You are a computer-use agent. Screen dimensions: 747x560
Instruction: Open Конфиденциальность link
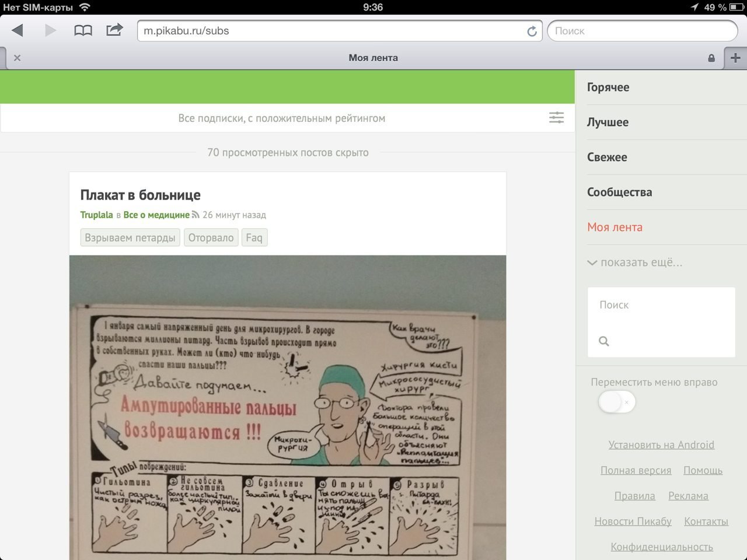tap(662, 547)
